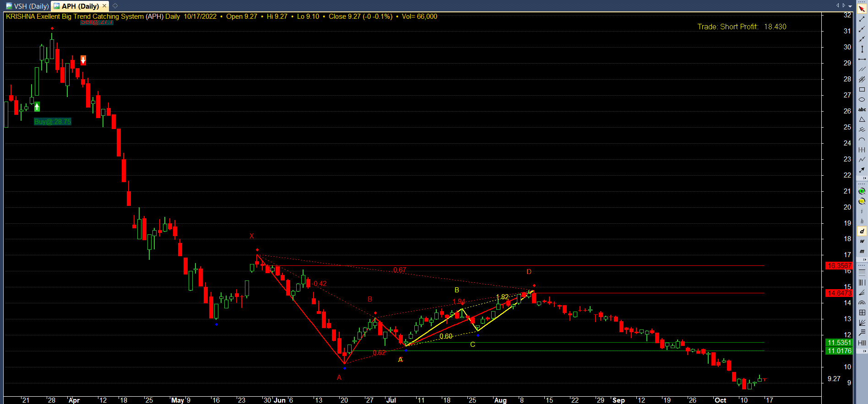
Task: Select the Gann square grid tool
Action: [x=862, y=312]
